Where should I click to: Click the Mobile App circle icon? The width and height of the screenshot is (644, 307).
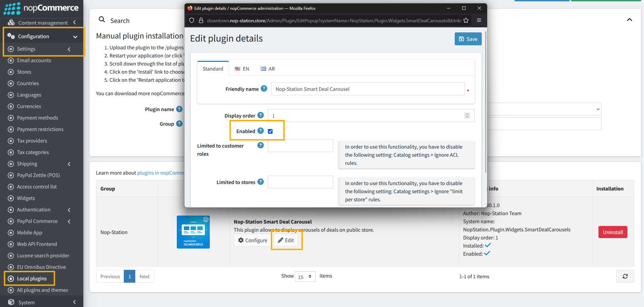(11, 233)
